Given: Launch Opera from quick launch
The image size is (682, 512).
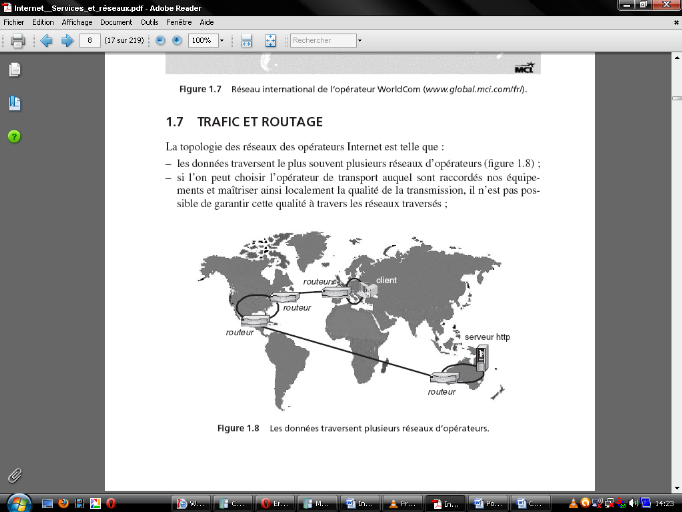Looking at the screenshot, I should pos(111,504).
